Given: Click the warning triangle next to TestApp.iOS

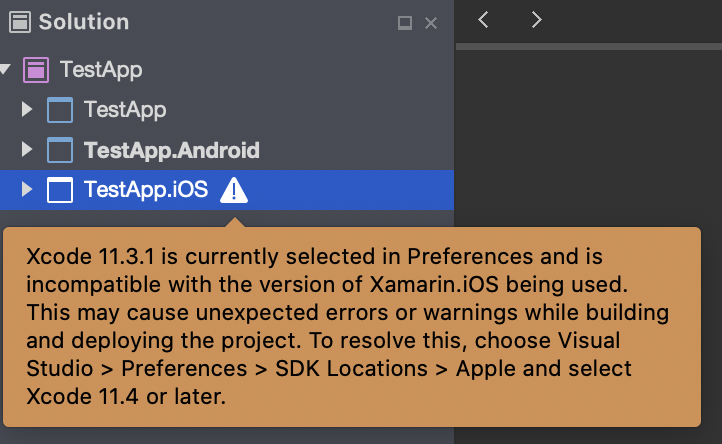Looking at the screenshot, I should click(x=234, y=190).
